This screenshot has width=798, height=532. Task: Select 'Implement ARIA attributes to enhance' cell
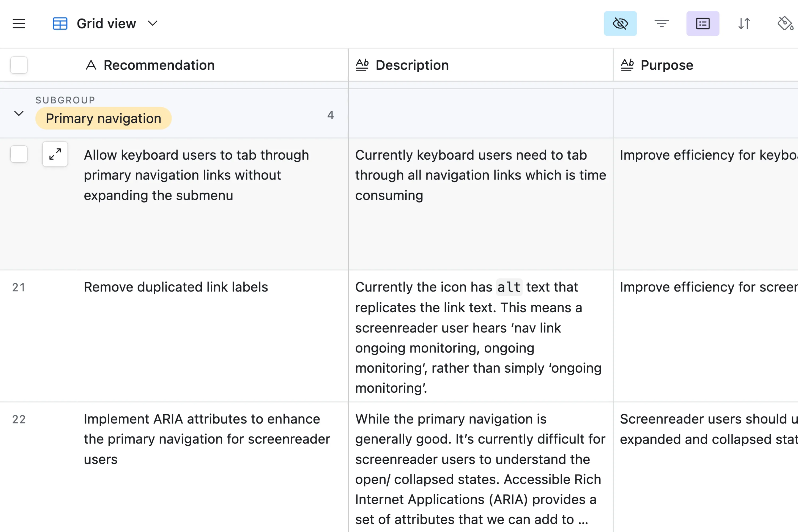(x=213, y=467)
